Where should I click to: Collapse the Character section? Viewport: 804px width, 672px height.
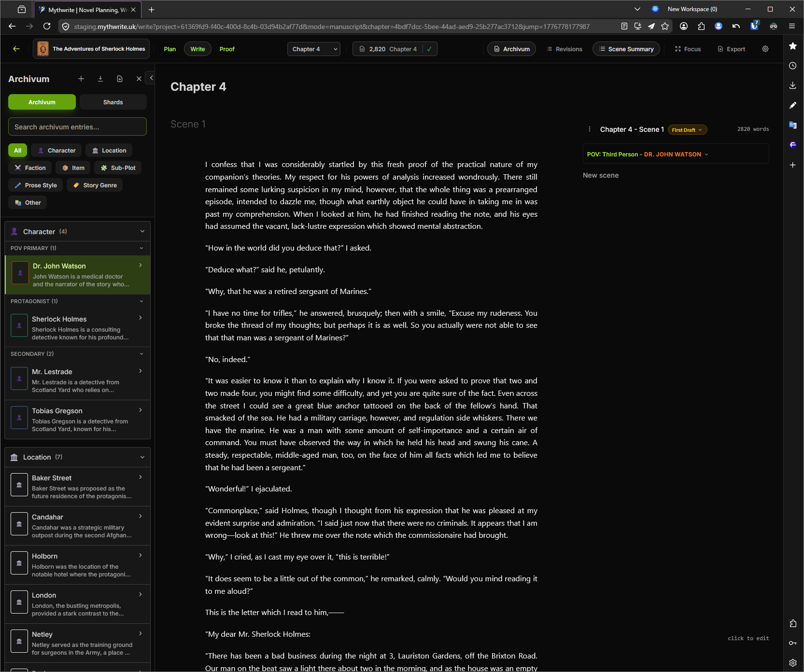142,232
